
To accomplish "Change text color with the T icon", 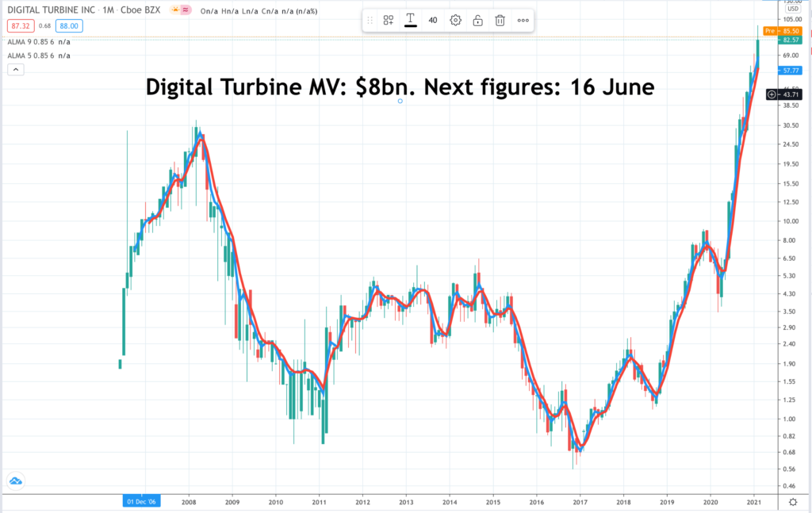I will 410,20.
